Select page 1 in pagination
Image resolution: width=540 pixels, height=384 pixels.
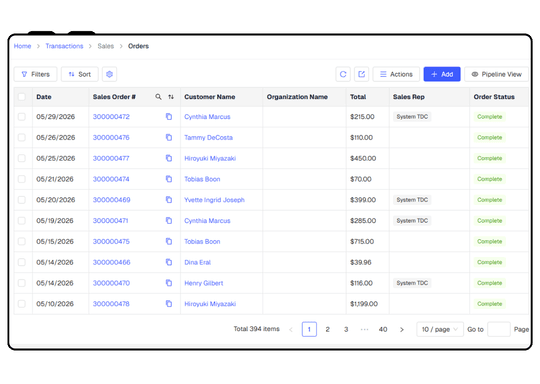[x=309, y=329]
